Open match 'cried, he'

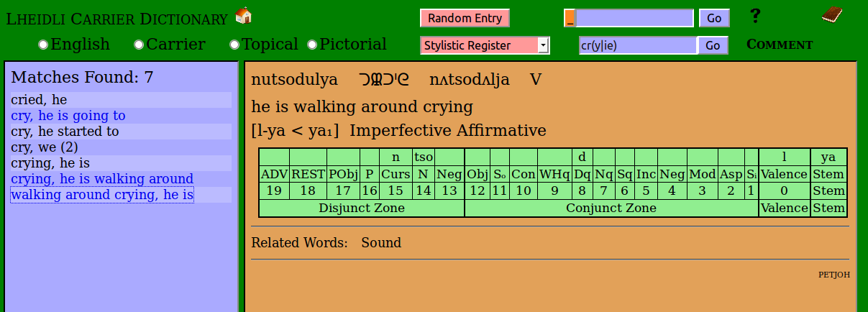(x=39, y=100)
